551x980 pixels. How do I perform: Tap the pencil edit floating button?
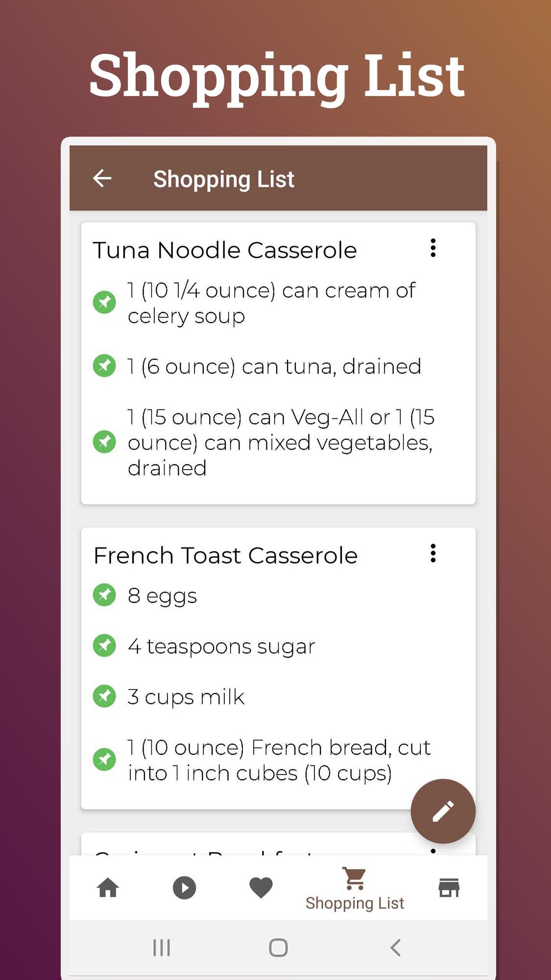(x=443, y=811)
